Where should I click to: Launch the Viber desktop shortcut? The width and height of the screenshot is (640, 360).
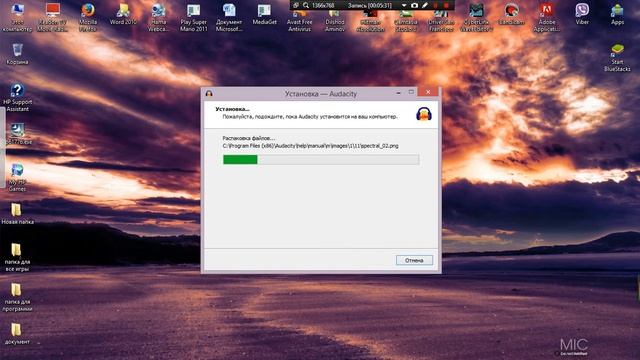point(582,14)
